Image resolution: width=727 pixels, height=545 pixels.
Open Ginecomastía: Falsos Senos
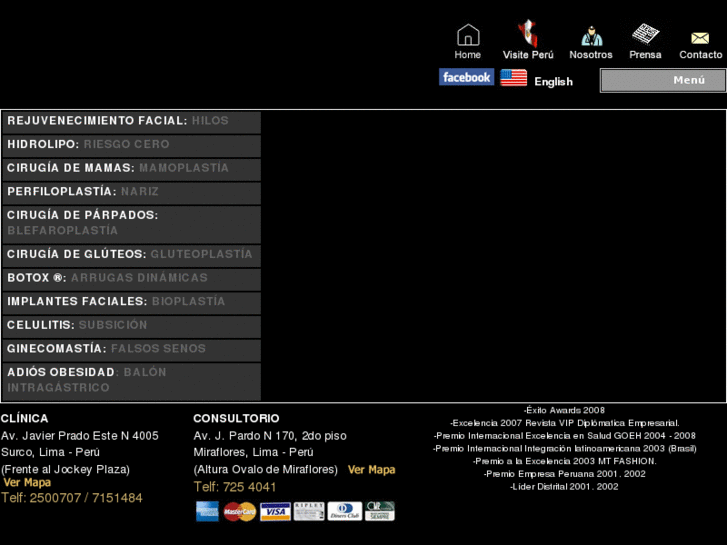click(x=132, y=350)
